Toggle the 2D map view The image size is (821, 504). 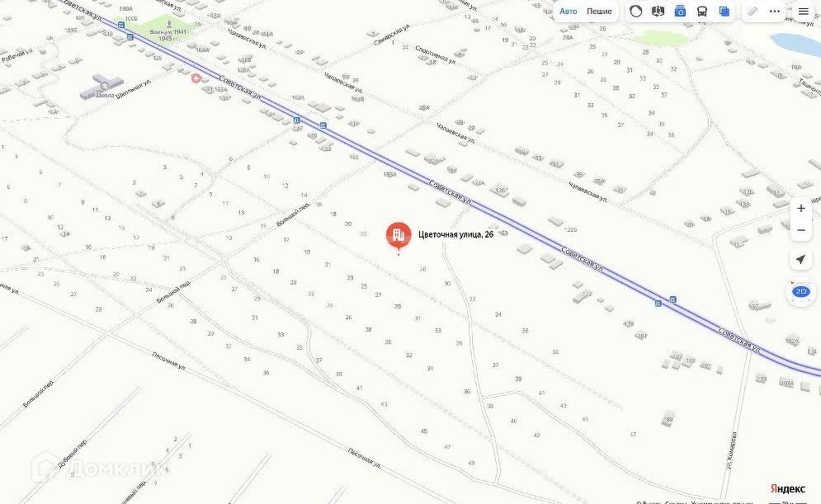tap(800, 291)
